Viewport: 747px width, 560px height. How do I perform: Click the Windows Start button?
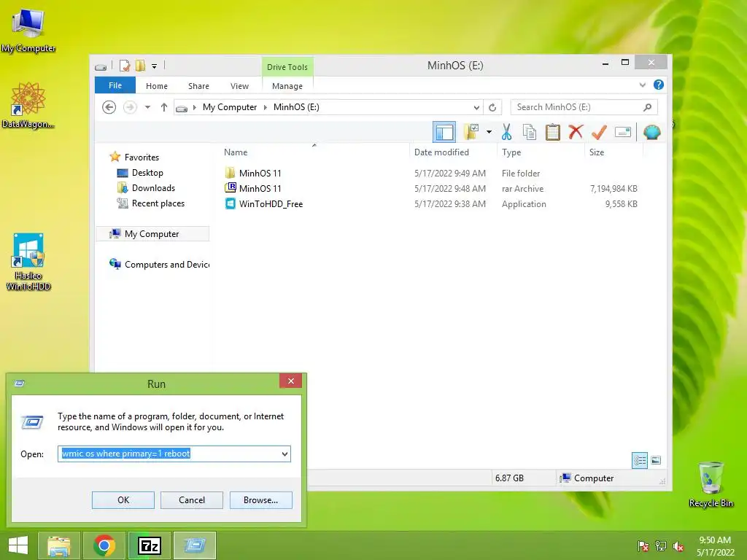coord(18,545)
